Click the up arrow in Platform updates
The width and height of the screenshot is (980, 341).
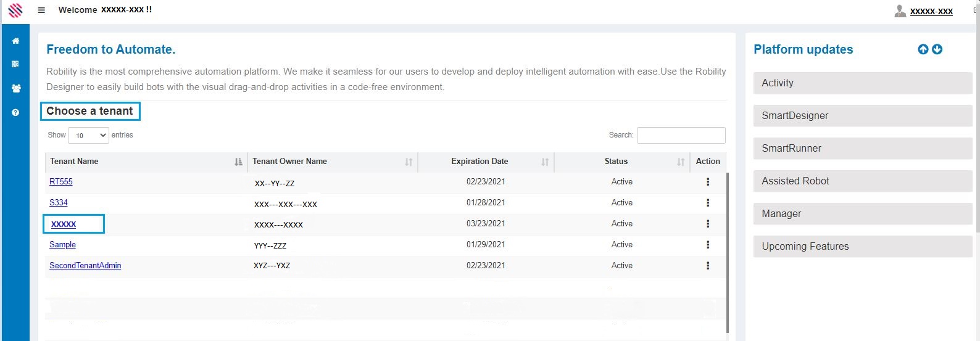tap(923, 49)
